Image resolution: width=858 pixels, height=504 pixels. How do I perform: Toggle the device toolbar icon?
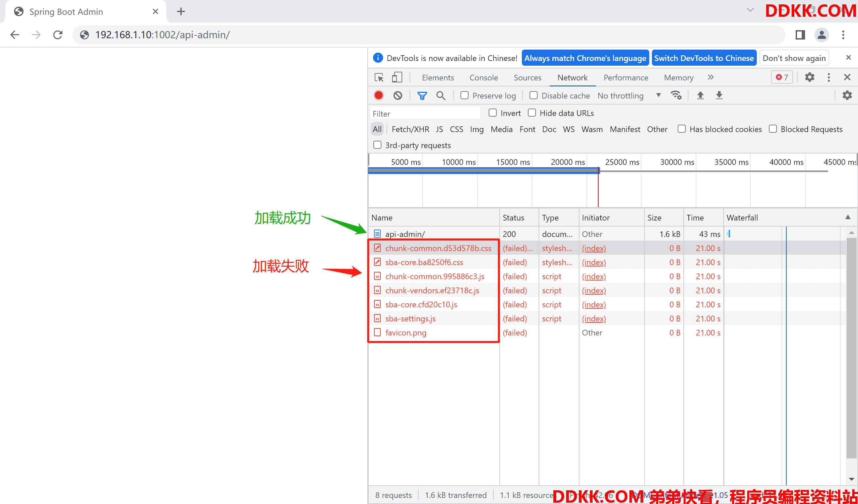tap(397, 78)
